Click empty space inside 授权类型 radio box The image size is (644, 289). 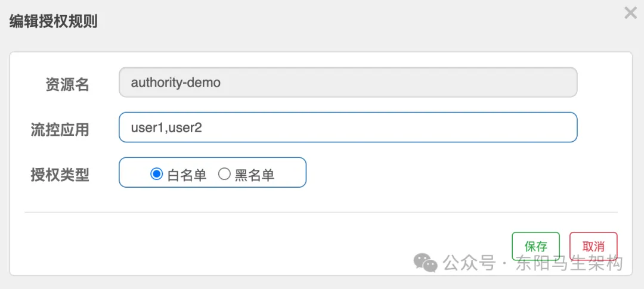pos(291,173)
